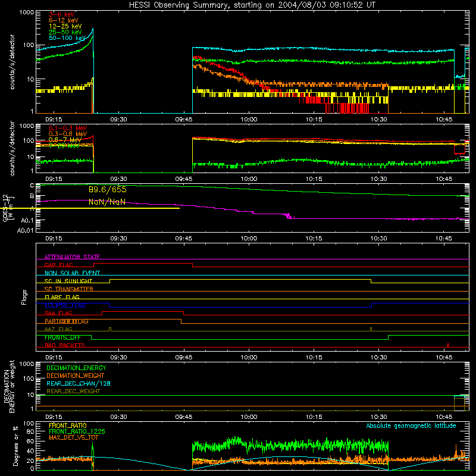Click the A0.01 tick label on GOES axis

coord(26,230)
